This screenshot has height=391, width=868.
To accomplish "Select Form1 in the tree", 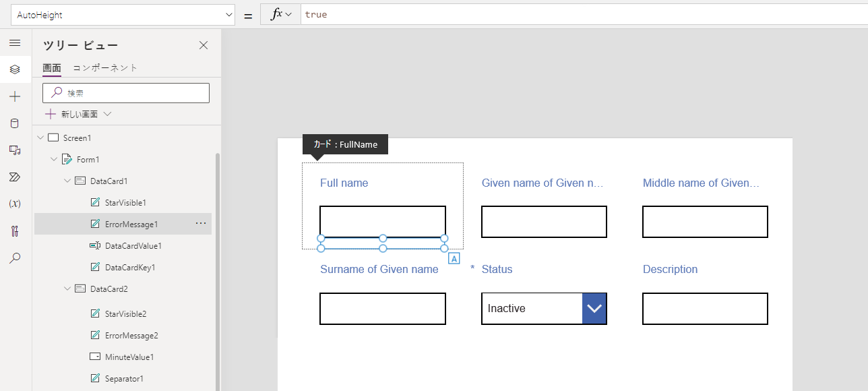I will tap(88, 159).
